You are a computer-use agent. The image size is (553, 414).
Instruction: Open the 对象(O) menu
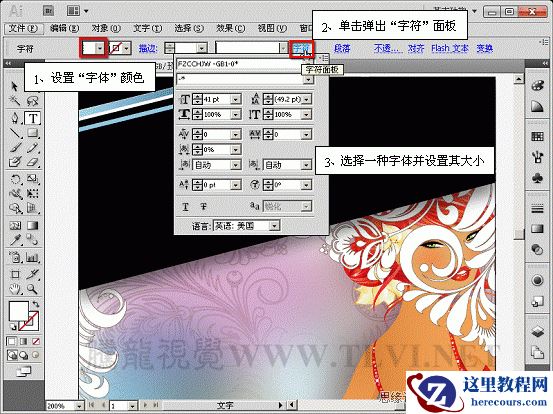106,29
